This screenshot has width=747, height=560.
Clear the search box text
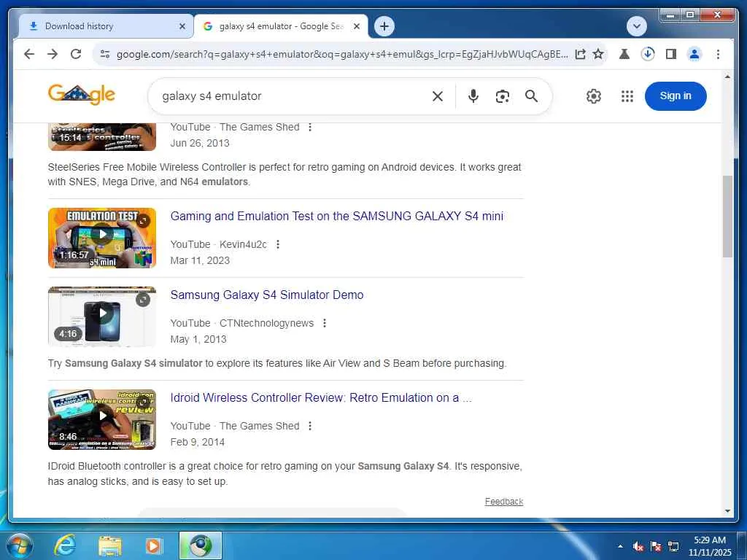point(438,96)
